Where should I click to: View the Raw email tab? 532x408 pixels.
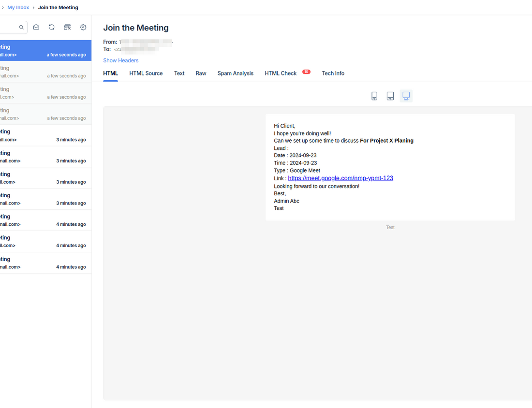[201, 73]
